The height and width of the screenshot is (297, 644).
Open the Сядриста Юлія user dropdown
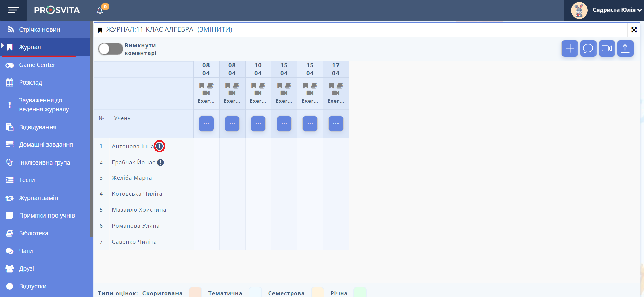point(606,10)
